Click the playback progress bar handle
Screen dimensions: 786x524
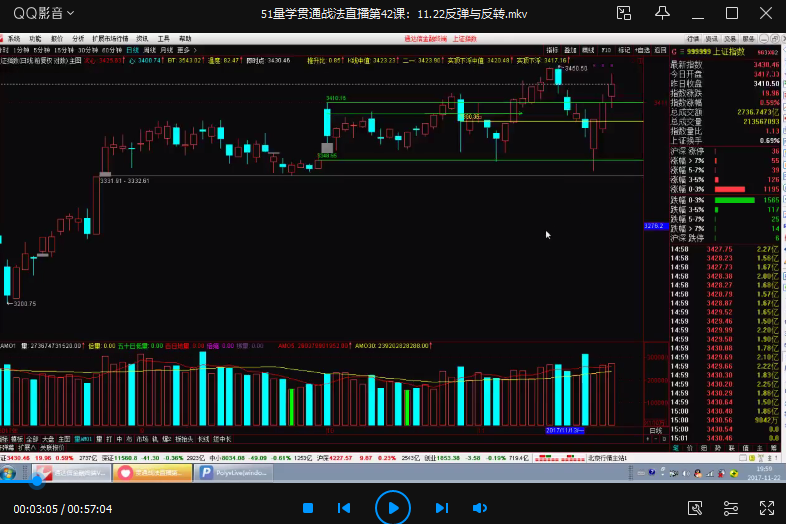pyautogui.click(x=38, y=481)
